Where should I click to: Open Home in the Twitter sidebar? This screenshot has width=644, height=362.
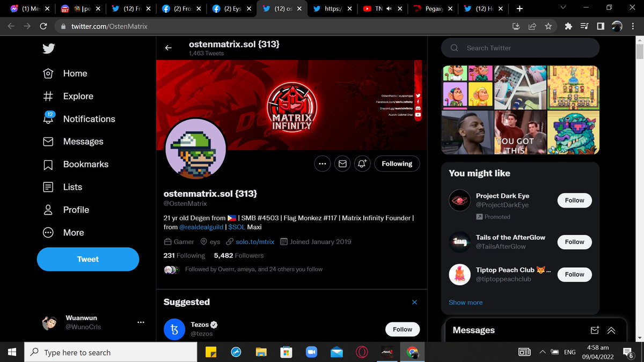[64, 73]
